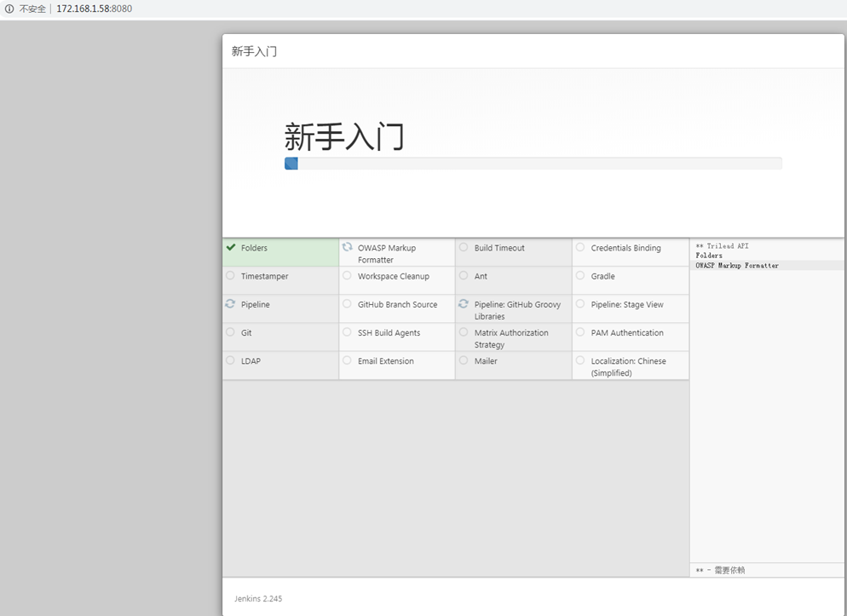This screenshot has width=847, height=616.
Task: Click status circle beside PAM Authentication
Action: click(x=580, y=332)
